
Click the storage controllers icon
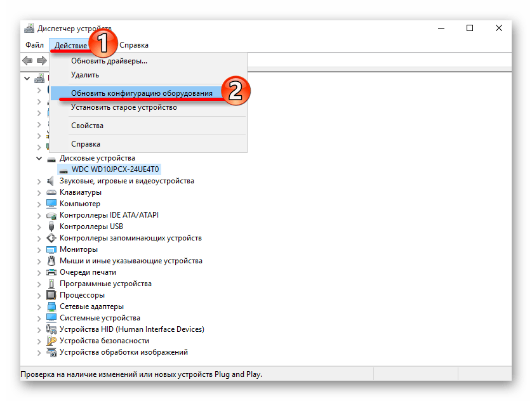click(51, 238)
